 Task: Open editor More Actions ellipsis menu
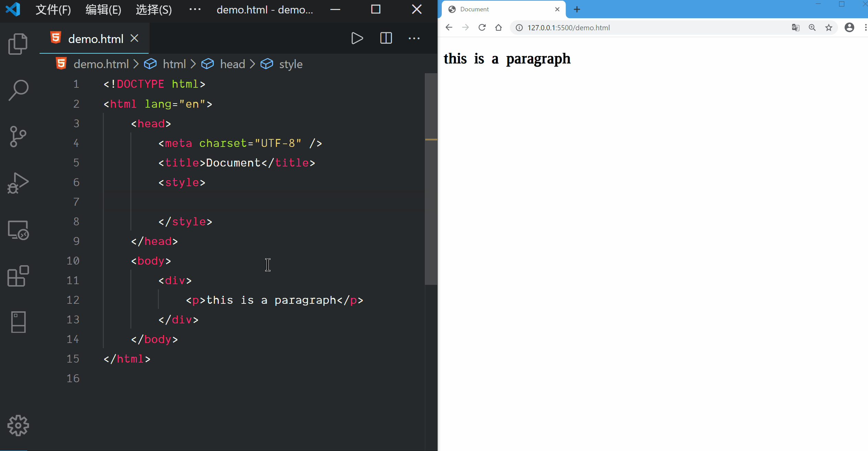[414, 38]
